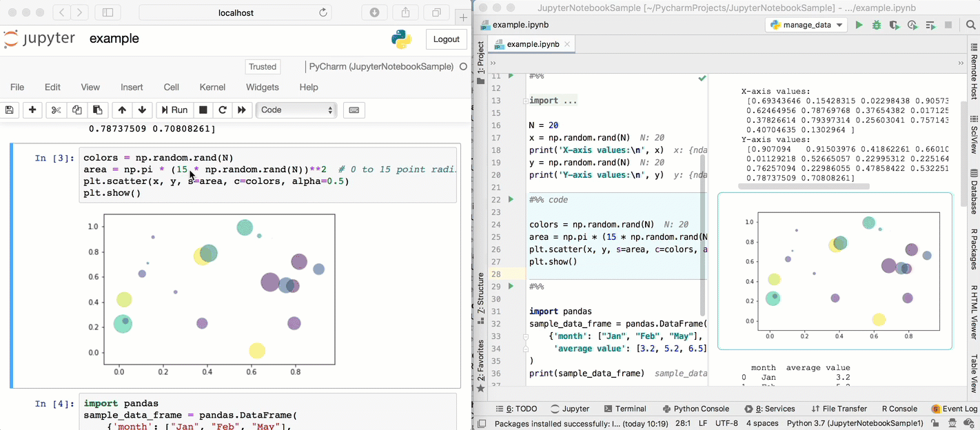This screenshot has height=430, width=980.
Task: Toggle the Safari sidebar icon
Action: coord(108,12)
